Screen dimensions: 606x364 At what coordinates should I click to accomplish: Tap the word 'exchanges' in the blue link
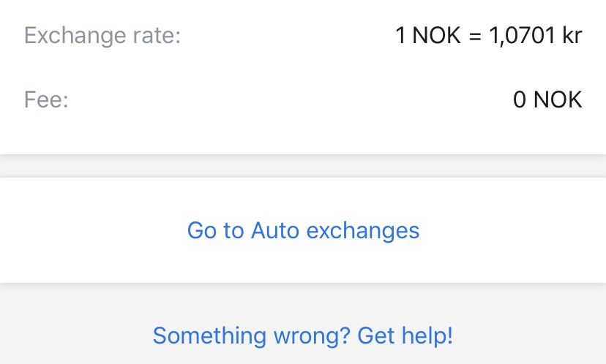tap(363, 230)
